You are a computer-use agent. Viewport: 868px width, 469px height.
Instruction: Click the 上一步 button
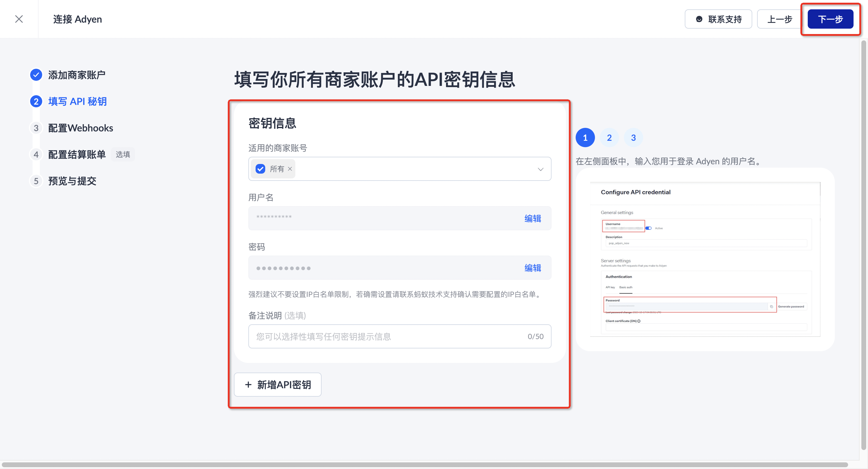[779, 19]
